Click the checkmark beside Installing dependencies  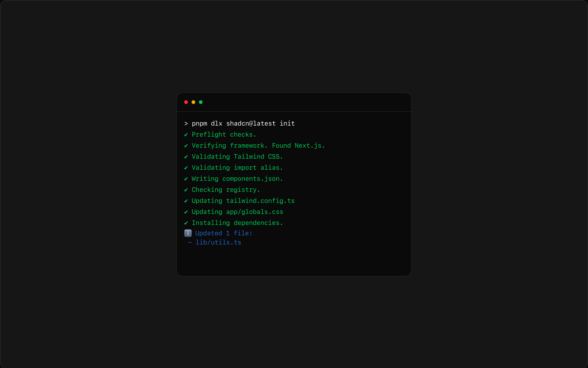[x=186, y=223]
